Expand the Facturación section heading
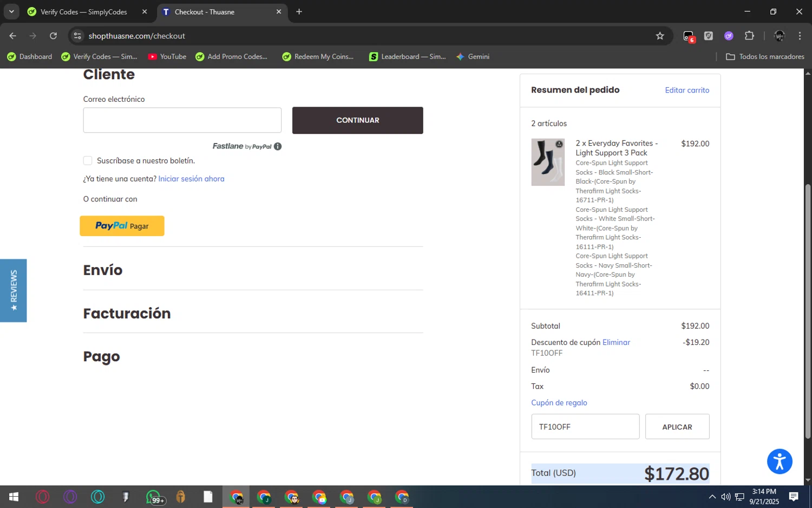The width and height of the screenshot is (812, 508). pos(127,313)
